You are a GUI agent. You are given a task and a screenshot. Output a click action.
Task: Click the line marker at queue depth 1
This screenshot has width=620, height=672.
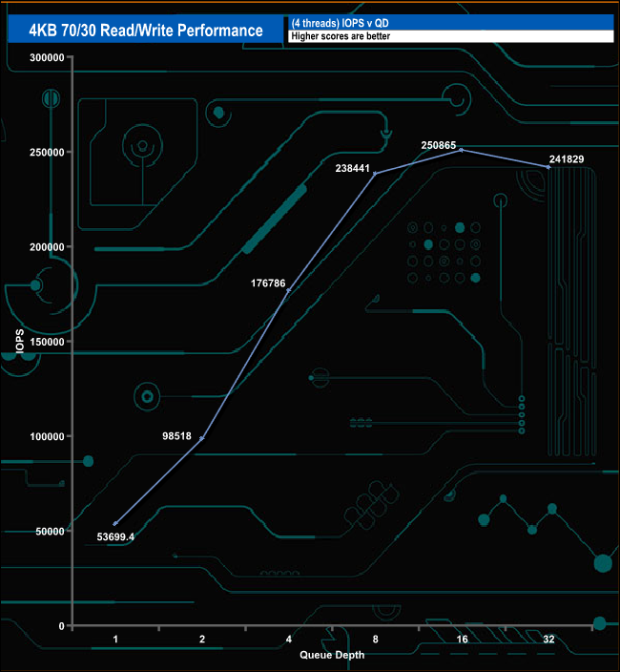pyautogui.click(x=115, y=524)
